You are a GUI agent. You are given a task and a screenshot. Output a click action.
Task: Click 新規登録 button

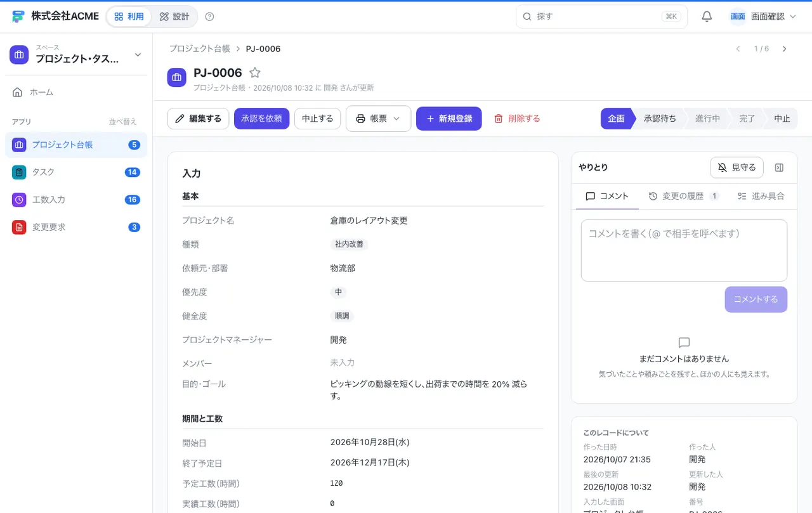click(449, 119)
